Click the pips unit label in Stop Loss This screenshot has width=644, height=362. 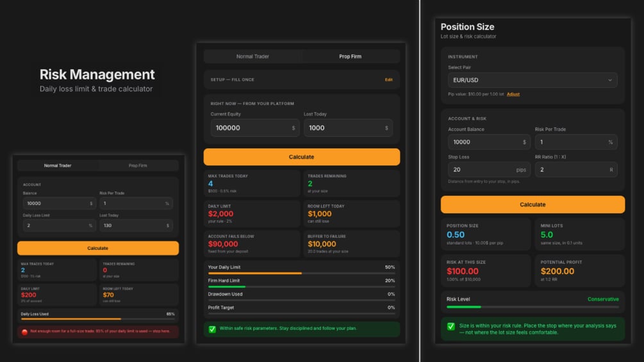(521, 170)
